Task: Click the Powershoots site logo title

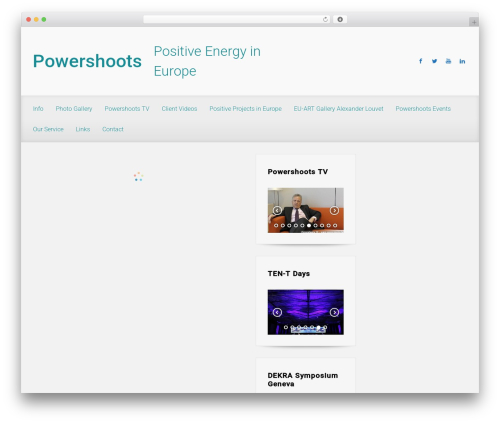Action: coord(87,61)
